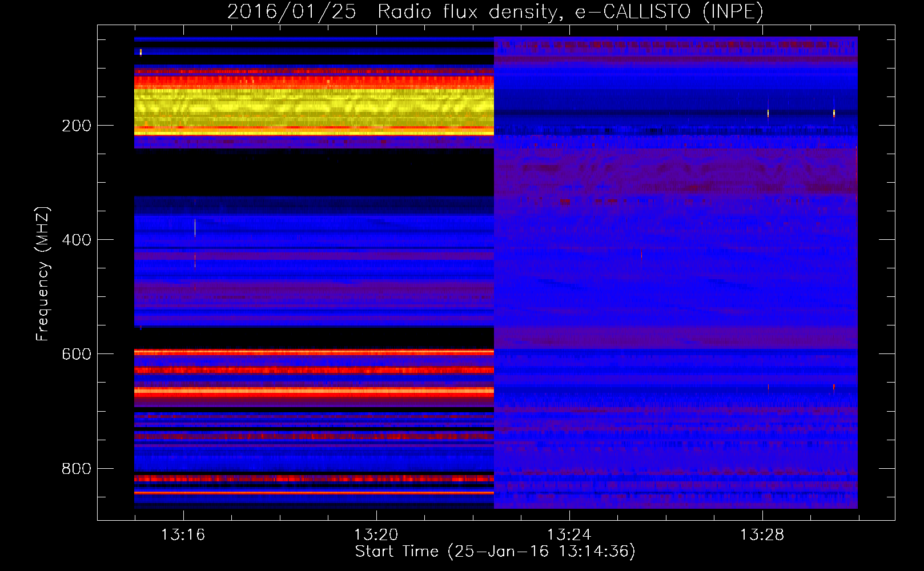Click the 13:16 time tick label
Viewport: 924px width, 571px height.
pyautogui.click(x=183, y=535)
